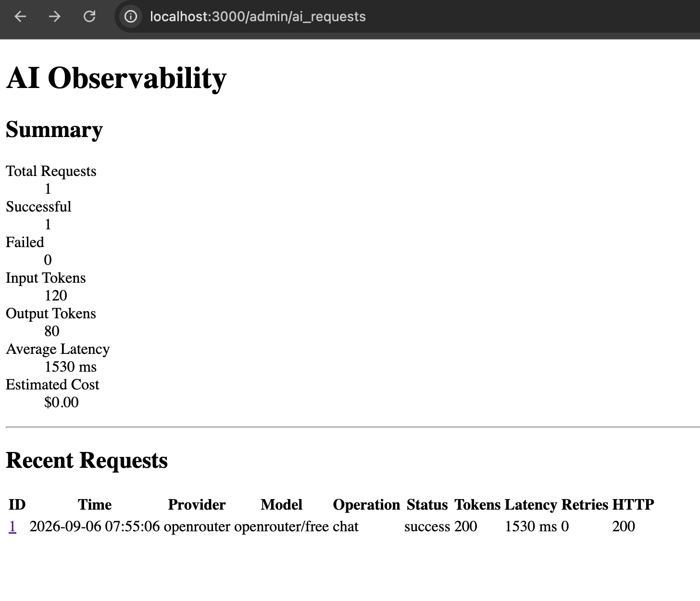Click the success status cell
This screenshot has height=601, width=700.
point(427,526)
